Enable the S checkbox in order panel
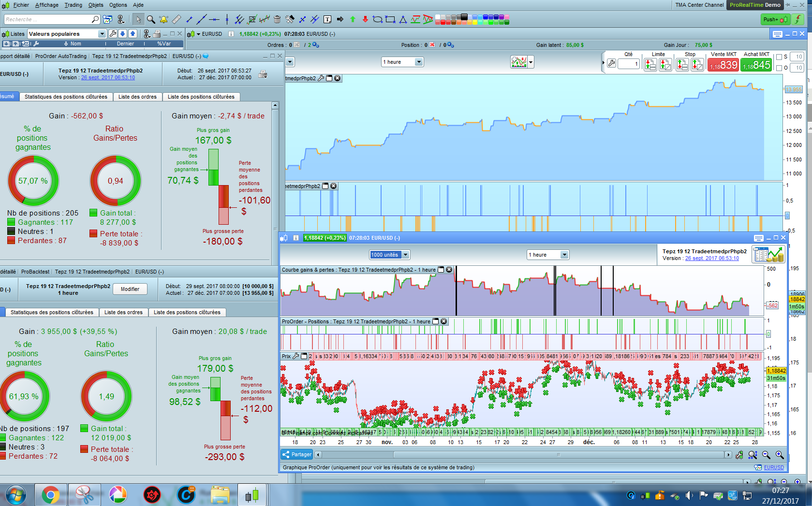The image size is (812, 506). (x=779, y=57)
